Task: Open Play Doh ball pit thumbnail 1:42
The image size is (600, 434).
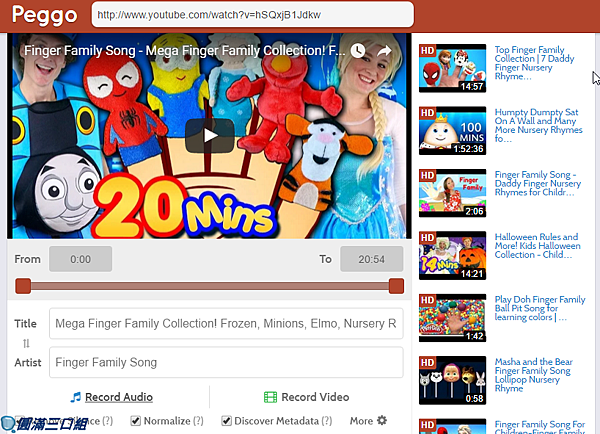Action: click(x=452, y=318)
